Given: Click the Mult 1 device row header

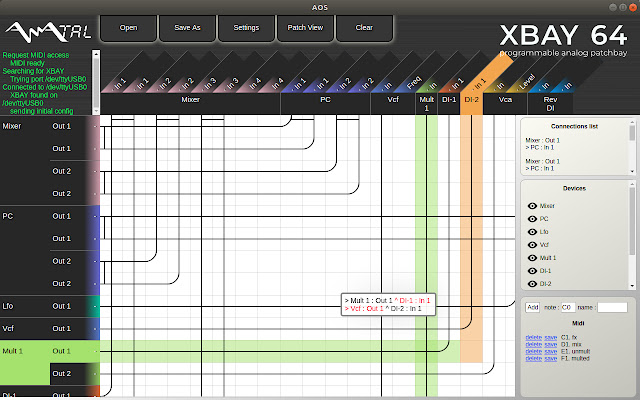Looking at the screenshot, I should tap(13, 351).
